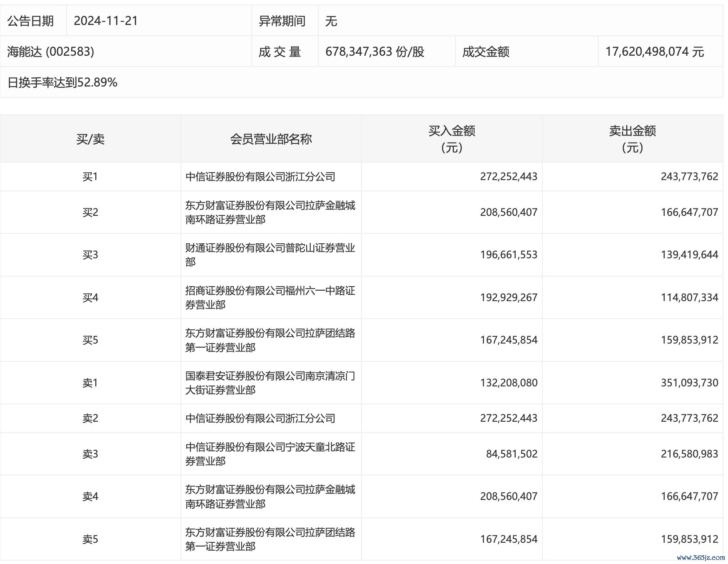Select buy amount 167,245,854 in 卖5 row
Image resolution: width=728 pixels, height=564 pixels.
pyautogui.click(x=509, y=539)
